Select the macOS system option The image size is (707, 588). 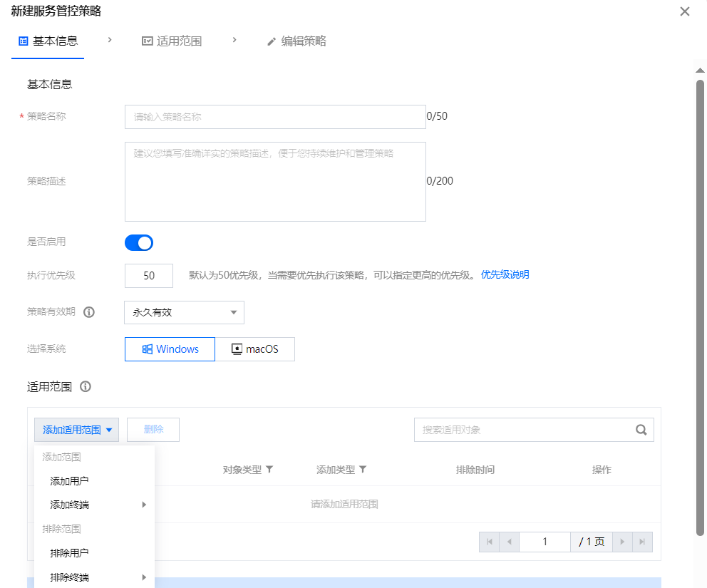click(254, 349)
